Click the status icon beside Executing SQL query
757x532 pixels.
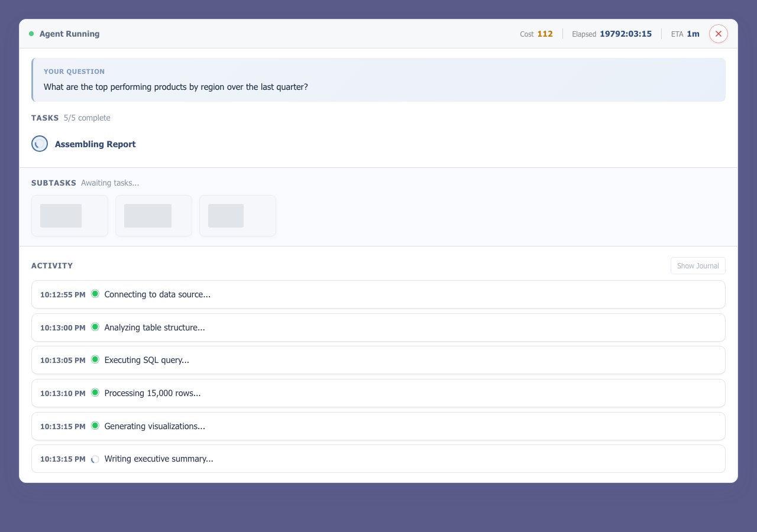coord(95,359)
